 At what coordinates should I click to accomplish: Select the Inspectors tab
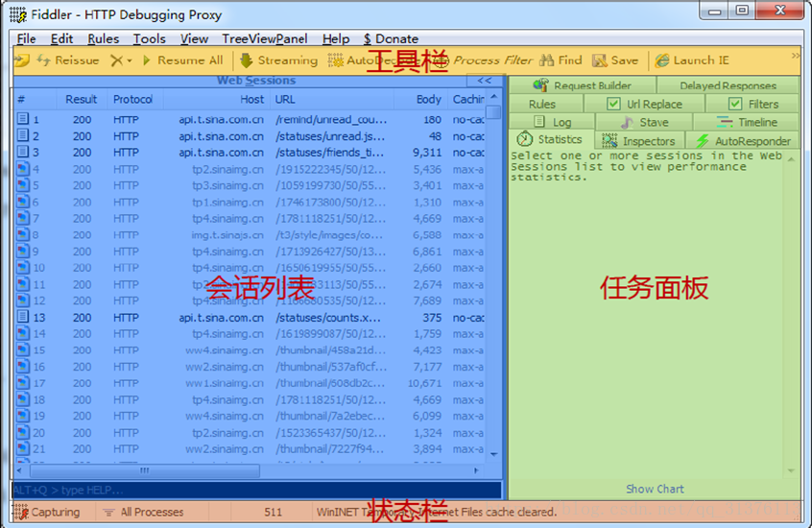click(639, 141)
